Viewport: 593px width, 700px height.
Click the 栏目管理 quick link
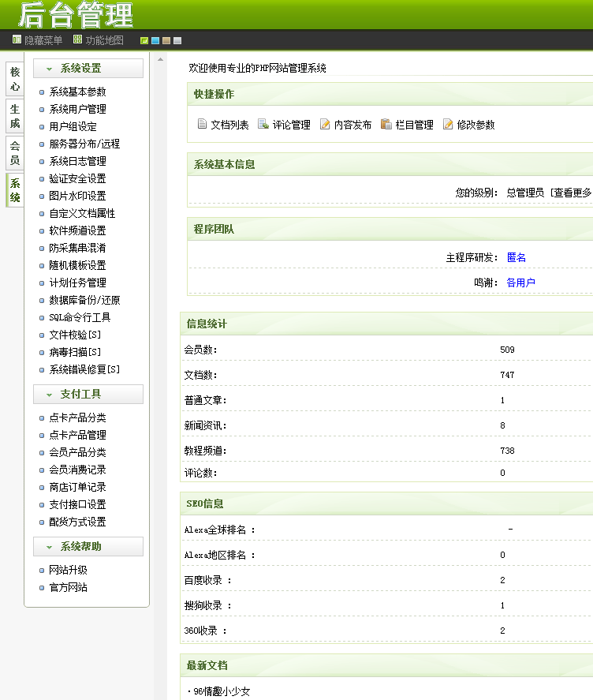(415, 125)
